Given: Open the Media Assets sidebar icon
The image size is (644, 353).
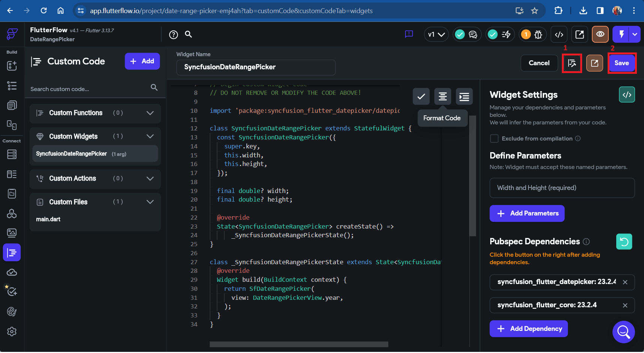Looking at the screenshot, I should click(x=12, y=233).
